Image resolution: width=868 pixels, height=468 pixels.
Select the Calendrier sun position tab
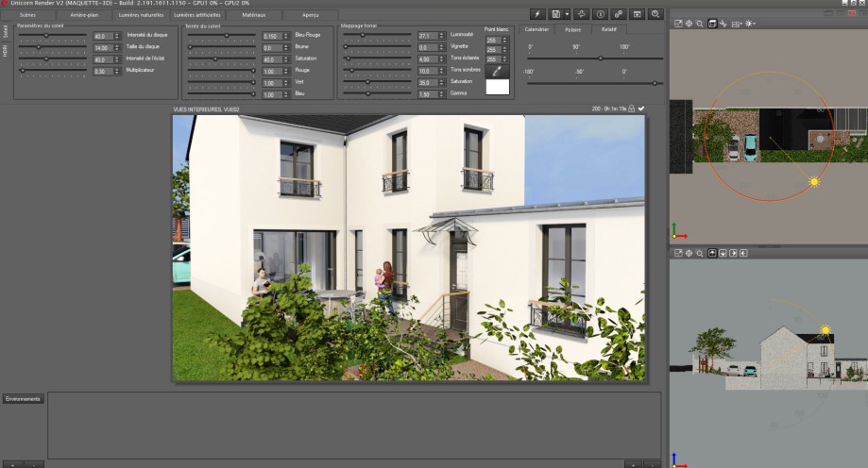click(536, 29)
